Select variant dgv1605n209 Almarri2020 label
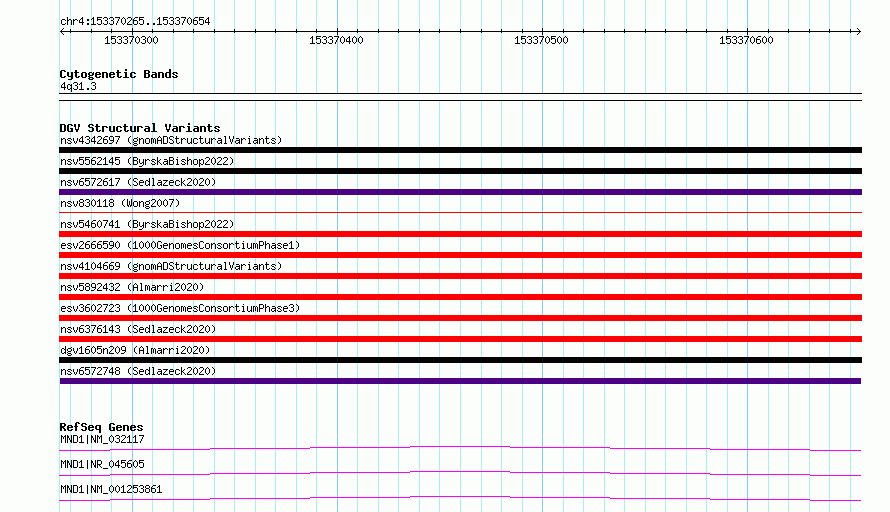Image resolution: width=890 pixels, height=512 pixels. tap(135, 350)
